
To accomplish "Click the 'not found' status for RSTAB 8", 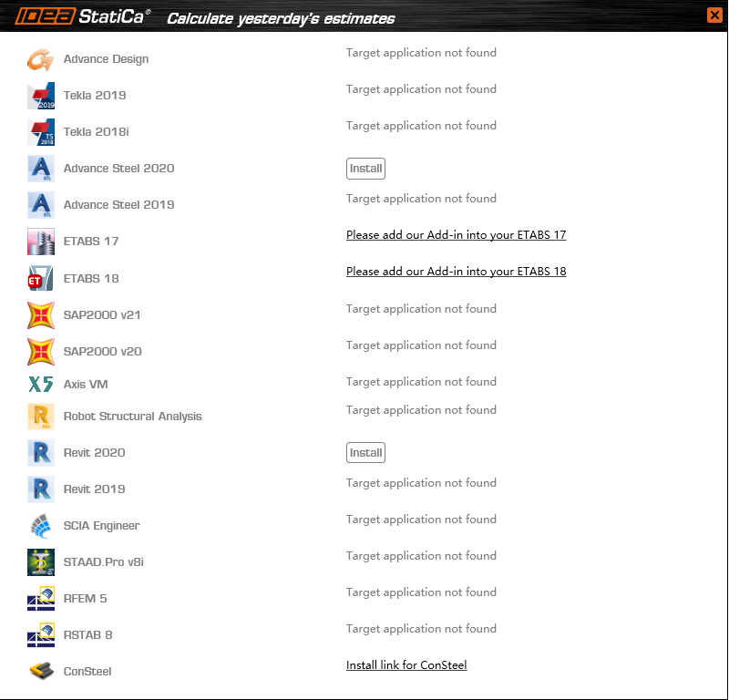I will (x=421, y=629).
